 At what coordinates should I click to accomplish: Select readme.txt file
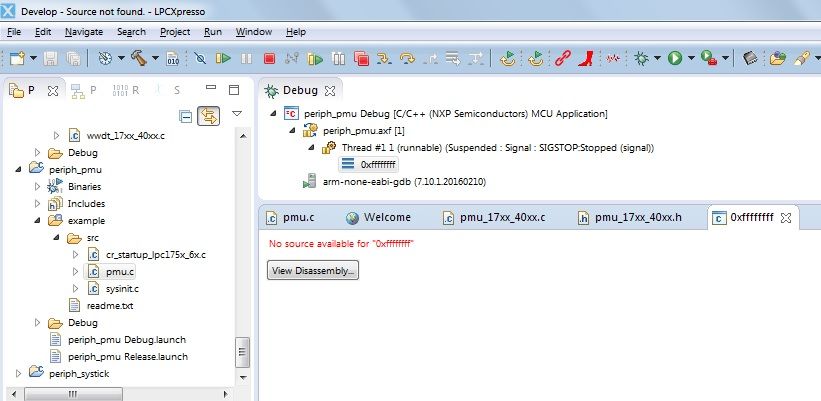(109, 305)
